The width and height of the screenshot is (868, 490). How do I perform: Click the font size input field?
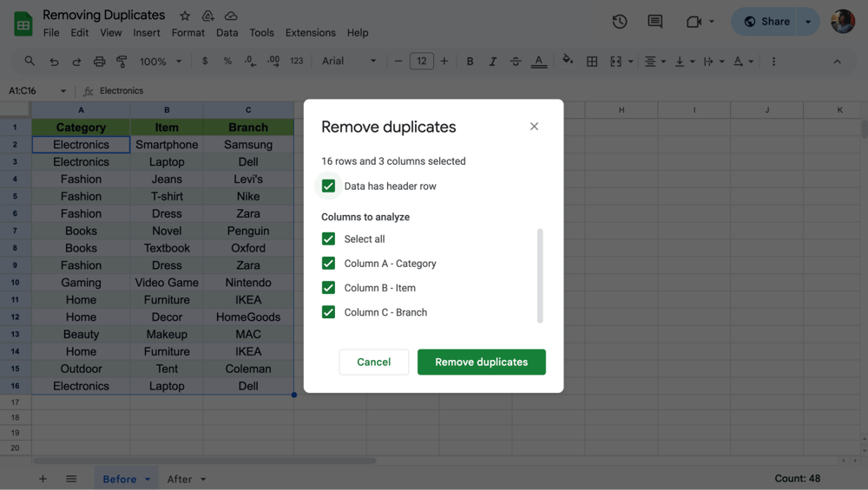point(421,62)
